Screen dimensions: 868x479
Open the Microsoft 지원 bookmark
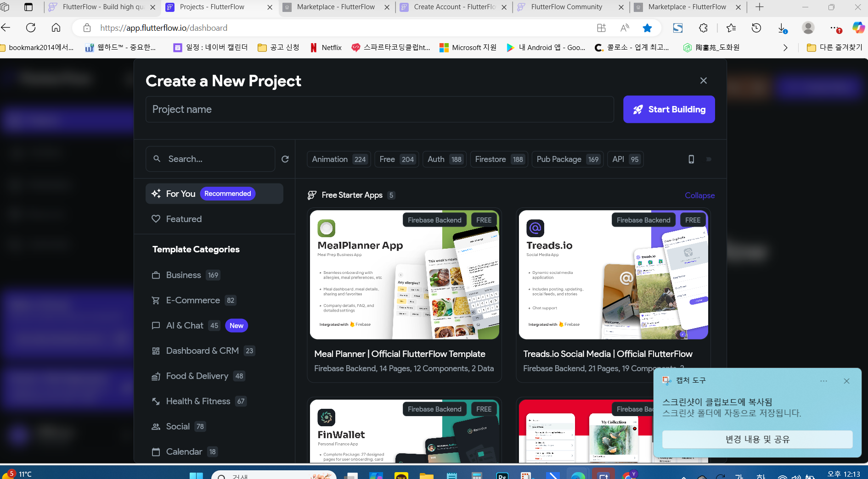(468, 47)
